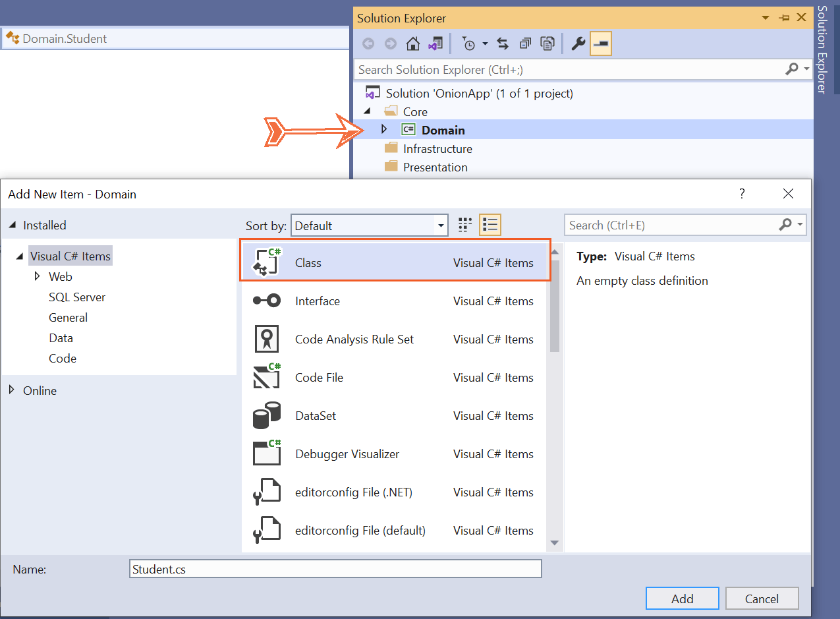
Task: Click the editorconfig File (.NET) icon
Action: [x=267, y=492]
